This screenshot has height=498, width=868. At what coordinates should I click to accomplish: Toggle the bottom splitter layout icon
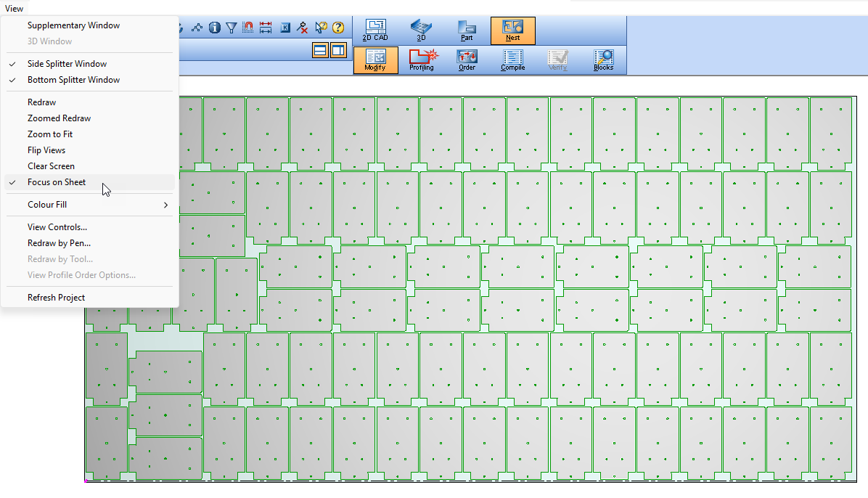(x=321, y=50)
